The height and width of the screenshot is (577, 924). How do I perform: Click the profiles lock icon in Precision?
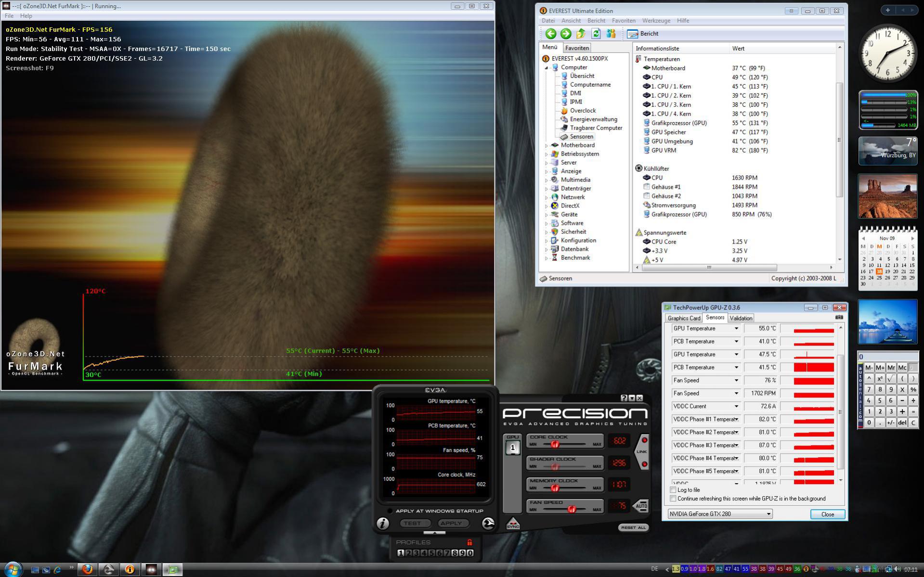(469, 542)
